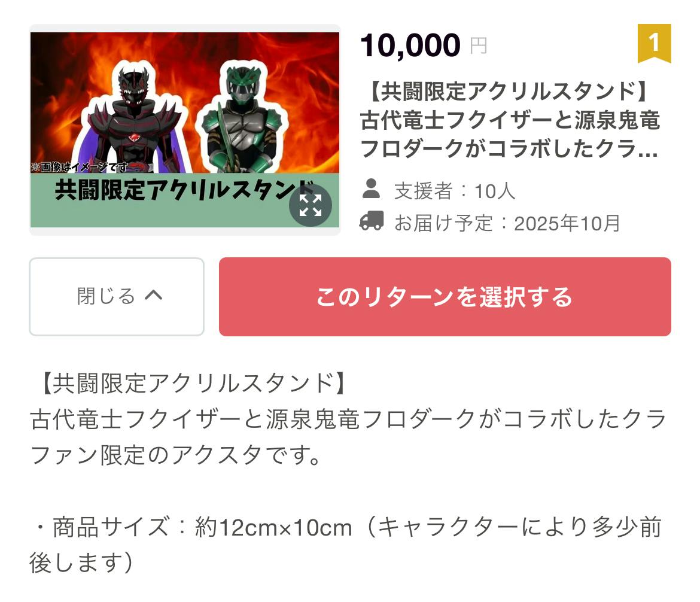The width and height of the screenshot is (700, 602).
Task: Expand the reward image to fullscreen
Action: (x=311, y=205)
